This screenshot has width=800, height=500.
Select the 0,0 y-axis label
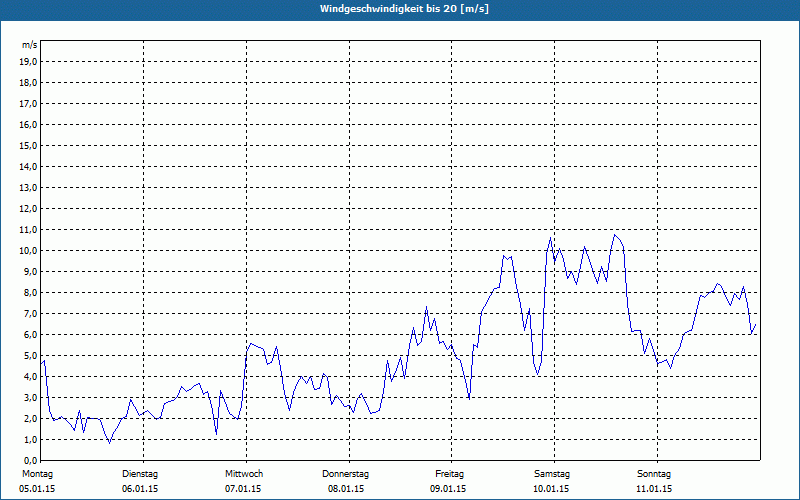point(30,461)
